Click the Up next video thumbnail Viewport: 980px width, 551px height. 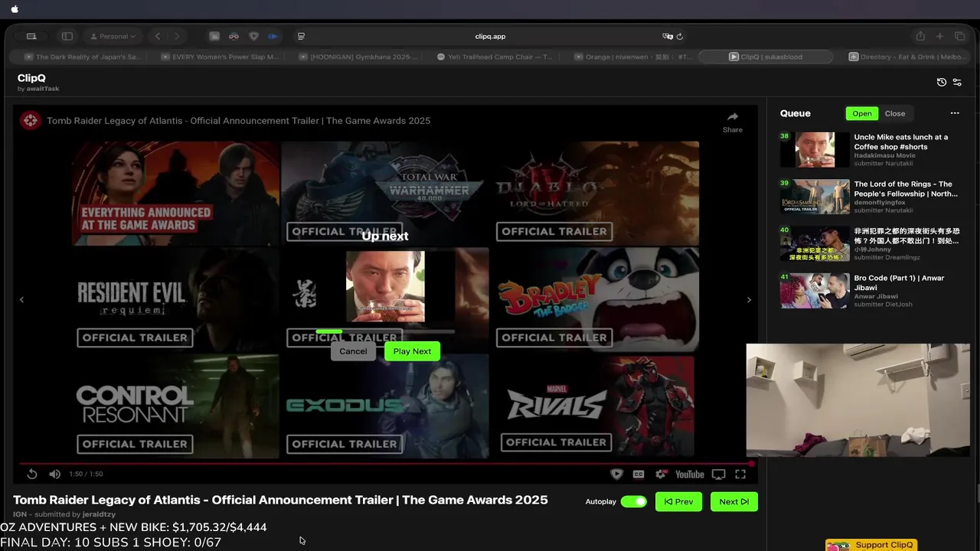[385, 287]
